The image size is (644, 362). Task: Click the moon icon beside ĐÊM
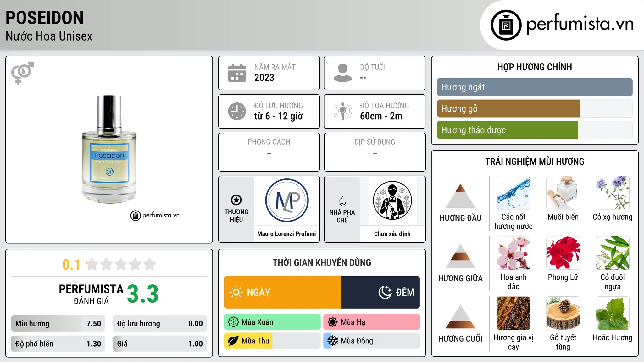tap(385, 292)
